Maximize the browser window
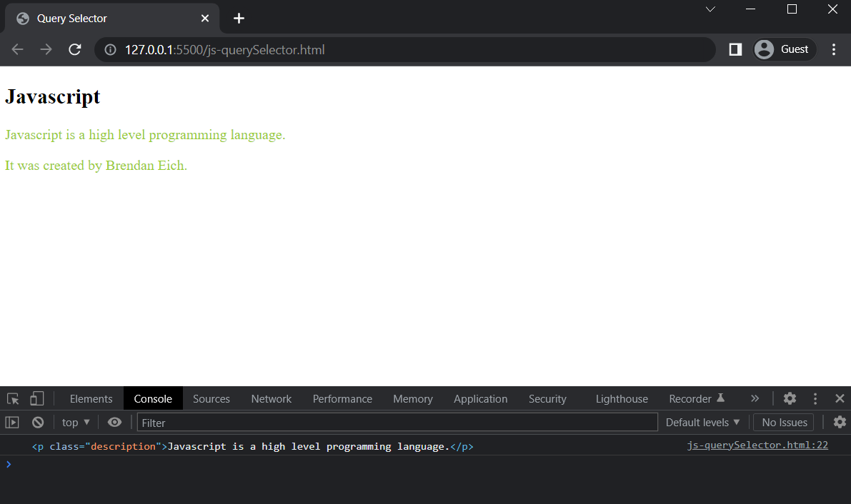Screen dimensions: 851x504 (792, 9)
